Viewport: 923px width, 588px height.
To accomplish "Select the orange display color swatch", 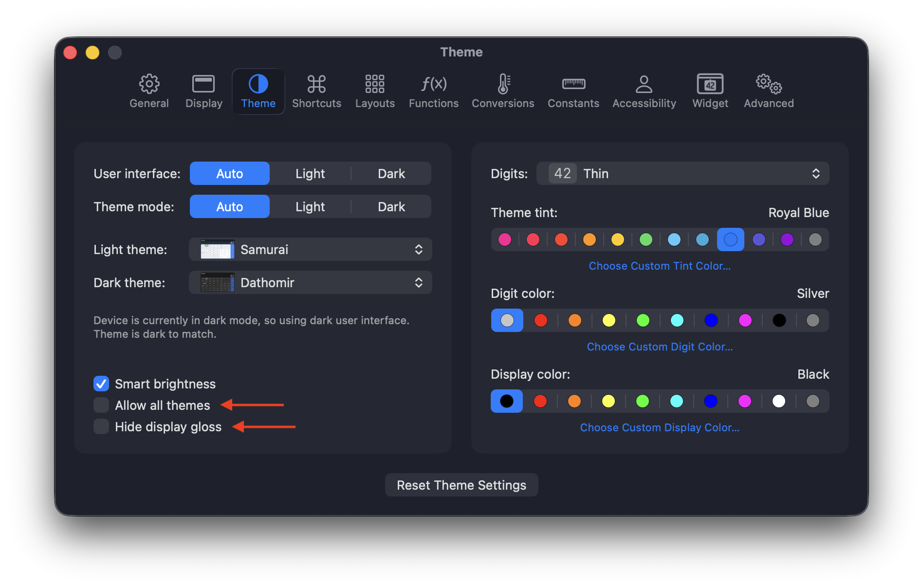I will coord(574,401).
